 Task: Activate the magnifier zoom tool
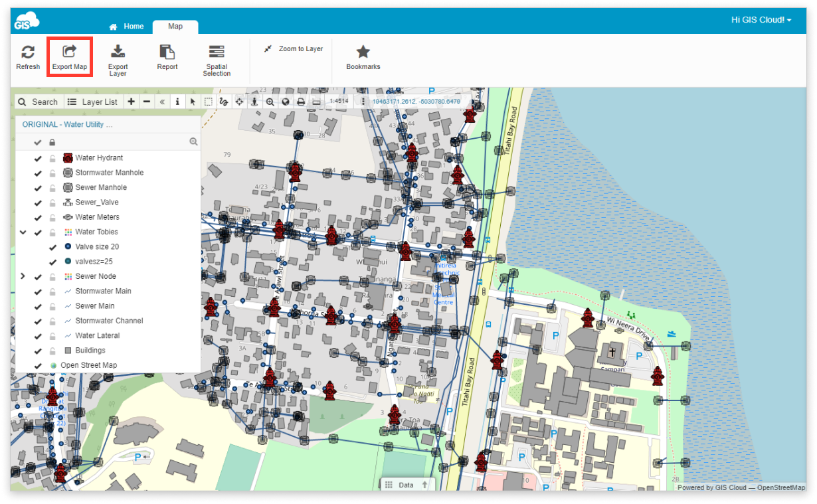270,101
